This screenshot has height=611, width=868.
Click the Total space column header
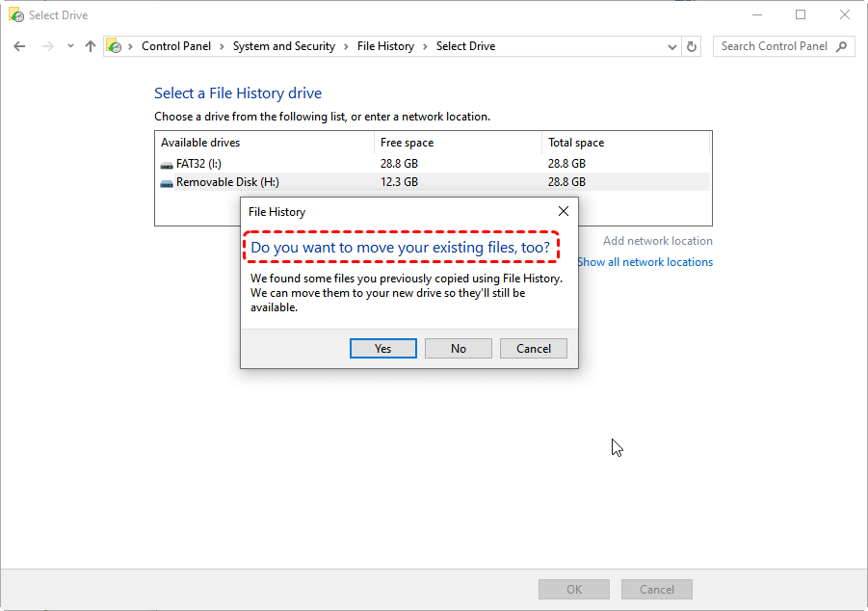pos(625,143)
